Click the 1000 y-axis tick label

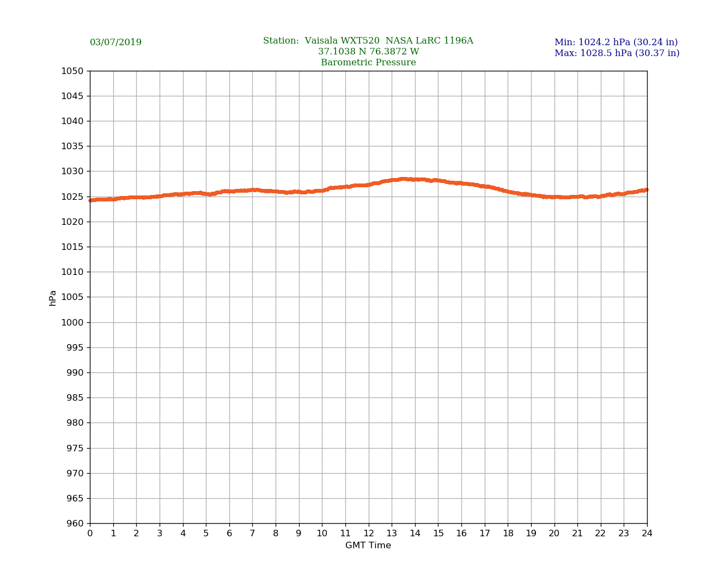tap(72, 322)
